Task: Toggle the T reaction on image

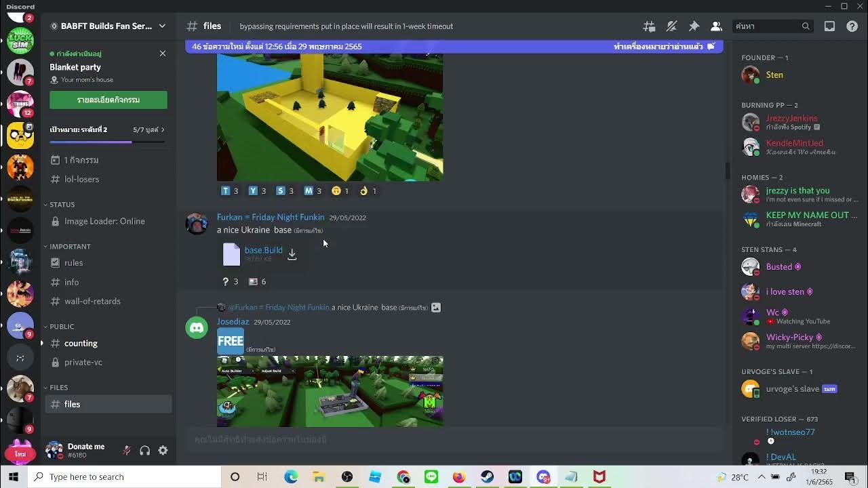Action: 230,191
